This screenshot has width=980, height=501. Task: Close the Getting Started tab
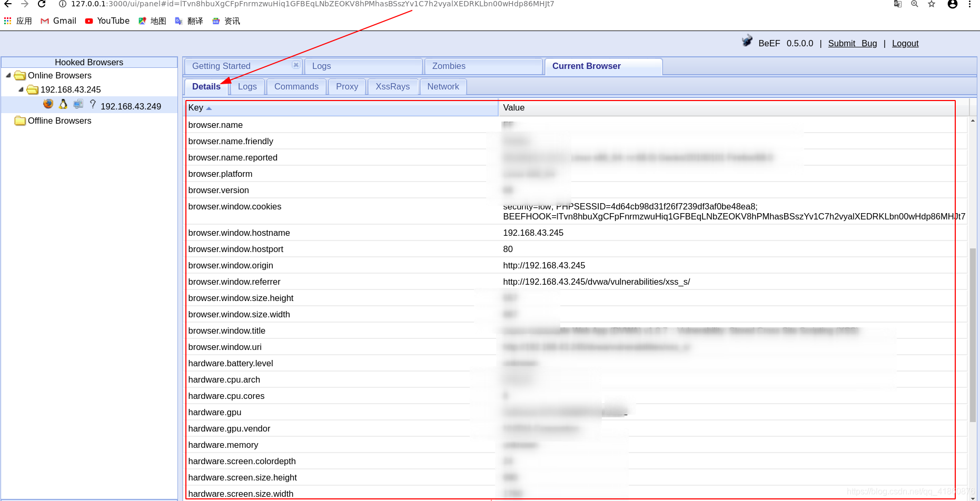[x=296, y=65]
